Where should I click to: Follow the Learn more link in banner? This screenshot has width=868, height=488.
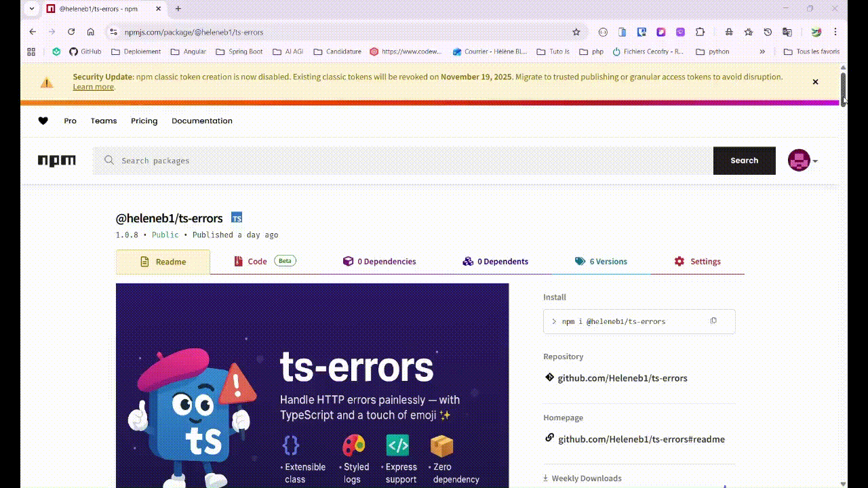click(x=93, y=87)
